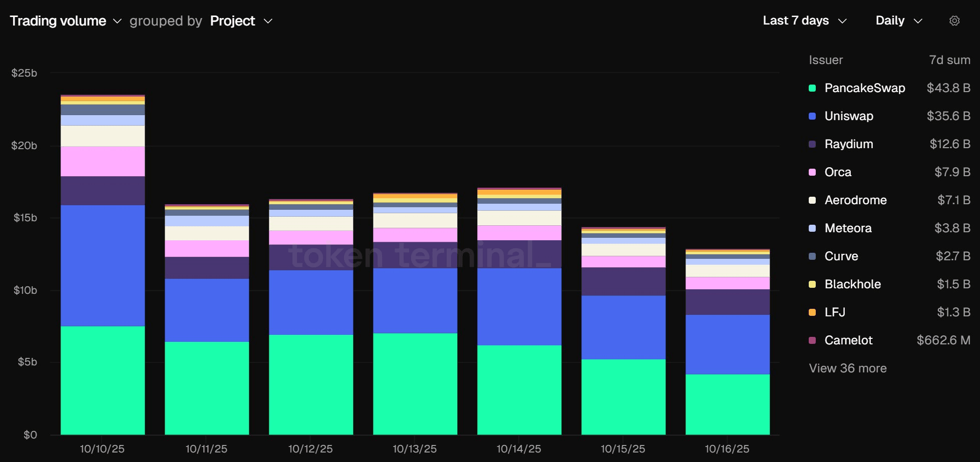Click the Blackhole yellow legend marker
This screenshot has height=462, width=980.
click(812, 284)
